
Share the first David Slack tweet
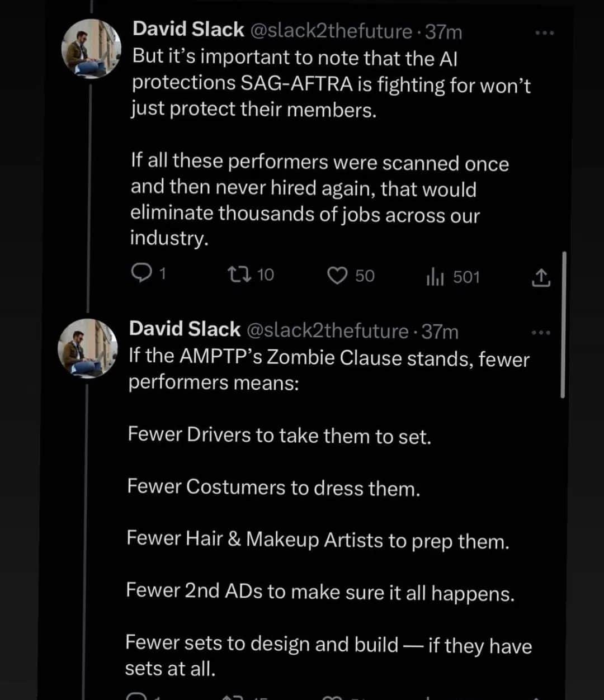click(x=540, y=278)
